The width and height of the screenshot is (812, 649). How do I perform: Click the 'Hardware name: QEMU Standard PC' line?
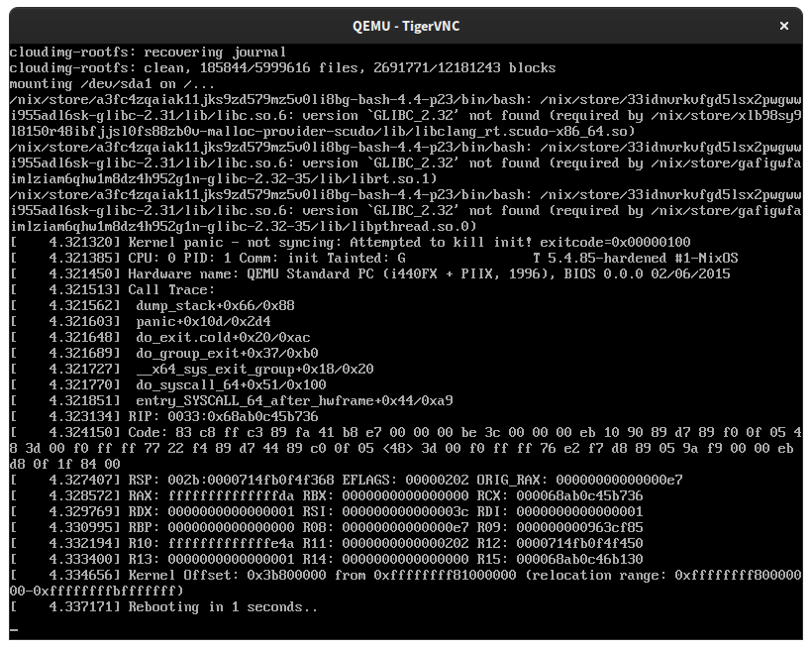(x=429, y=274)
